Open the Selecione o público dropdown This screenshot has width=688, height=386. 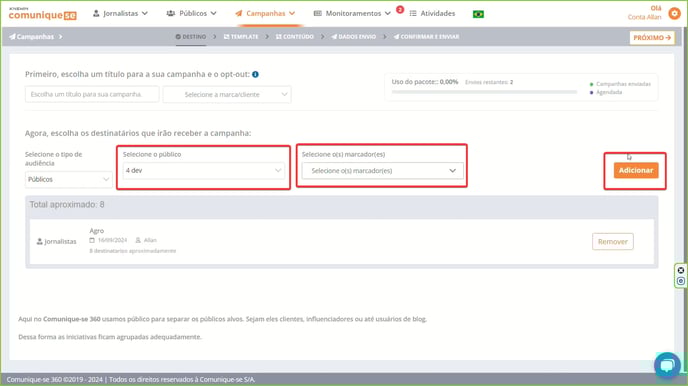coord(204,171)
